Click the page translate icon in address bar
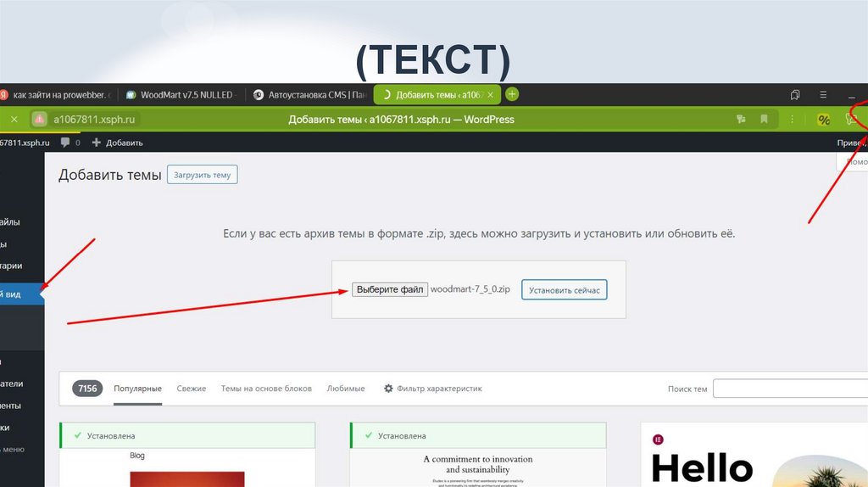Viewport: 868px width, 487px height. [x=741, y=119]
